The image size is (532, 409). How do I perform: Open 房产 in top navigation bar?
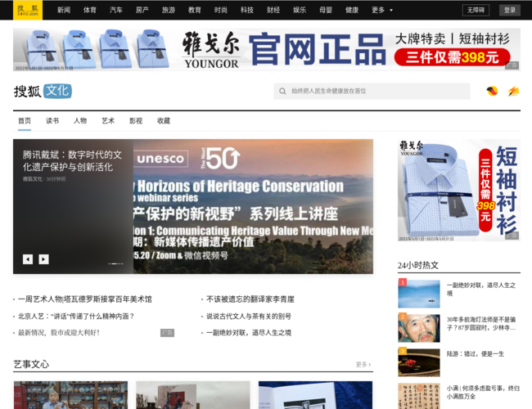click(x=142, y=10)
